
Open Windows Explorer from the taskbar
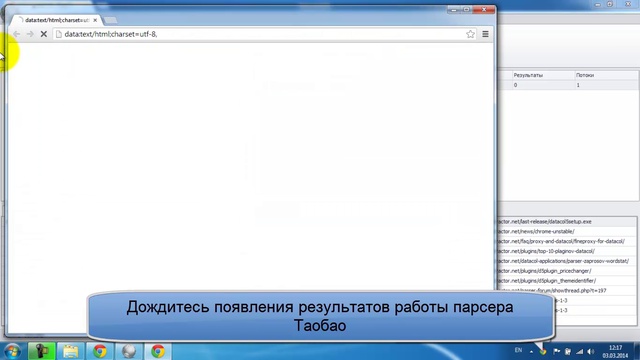click(71, 351)
